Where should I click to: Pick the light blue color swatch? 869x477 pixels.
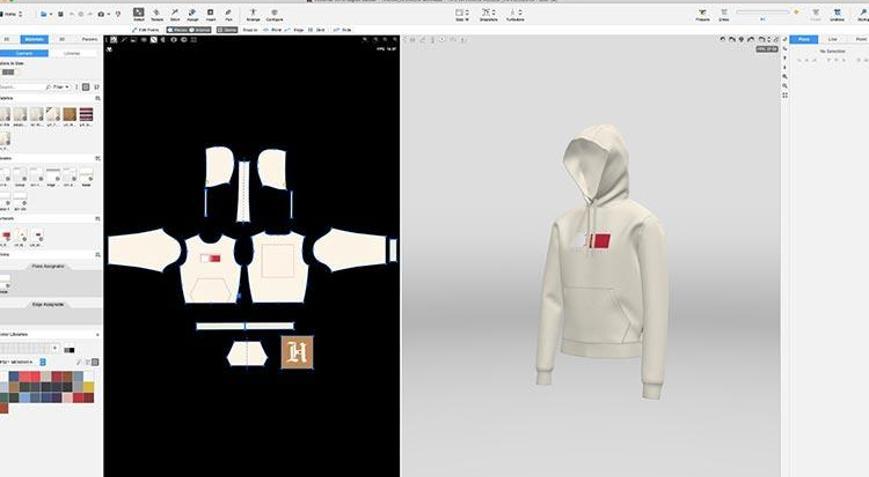coord(25,397)
